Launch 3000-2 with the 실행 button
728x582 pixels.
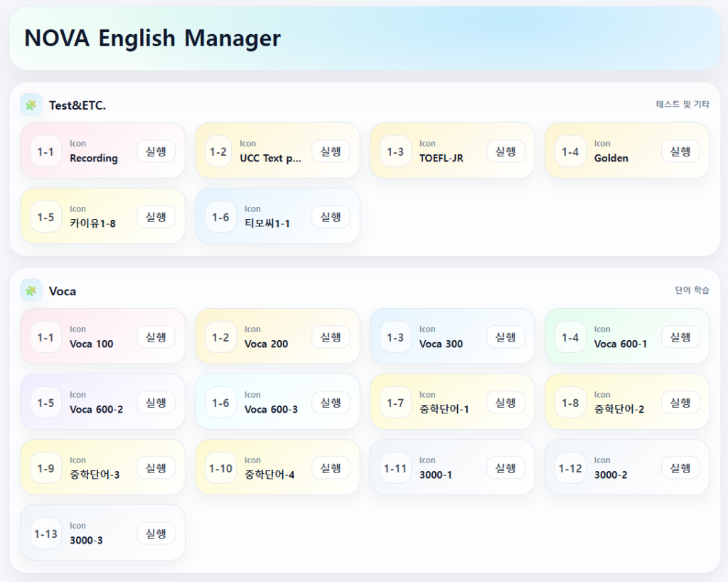[680, 467]
